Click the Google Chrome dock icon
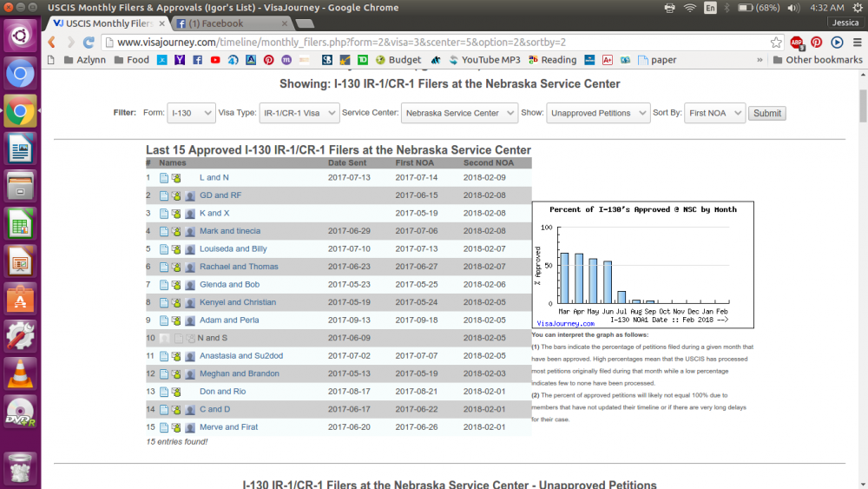Screen dimensions: 868x489 pos(20,112)
